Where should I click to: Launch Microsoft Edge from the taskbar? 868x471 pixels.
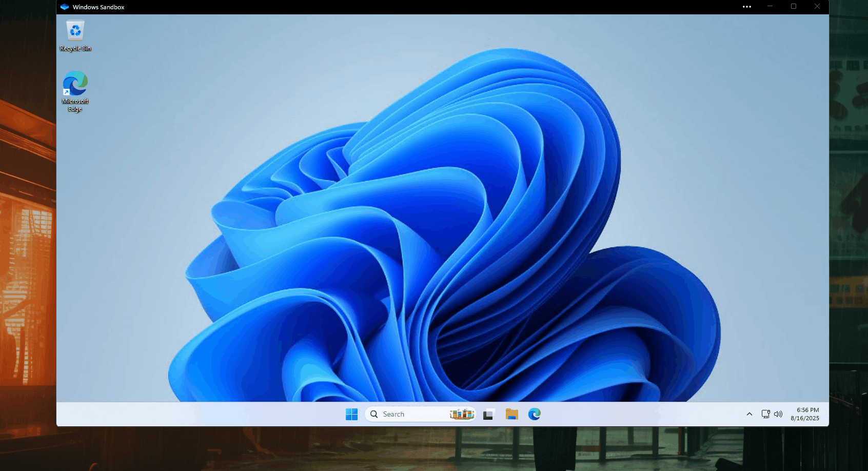point(535,414)
